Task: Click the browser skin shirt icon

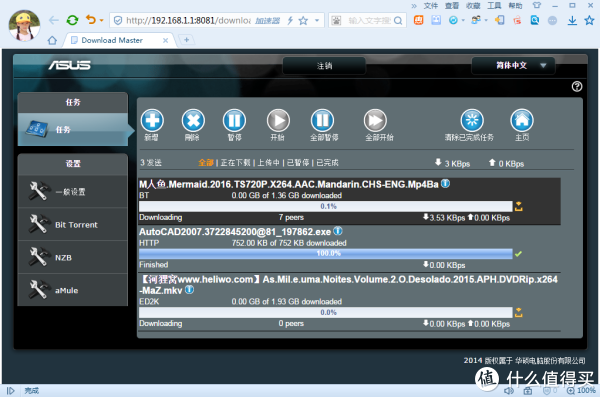Action: coord(537,5)
